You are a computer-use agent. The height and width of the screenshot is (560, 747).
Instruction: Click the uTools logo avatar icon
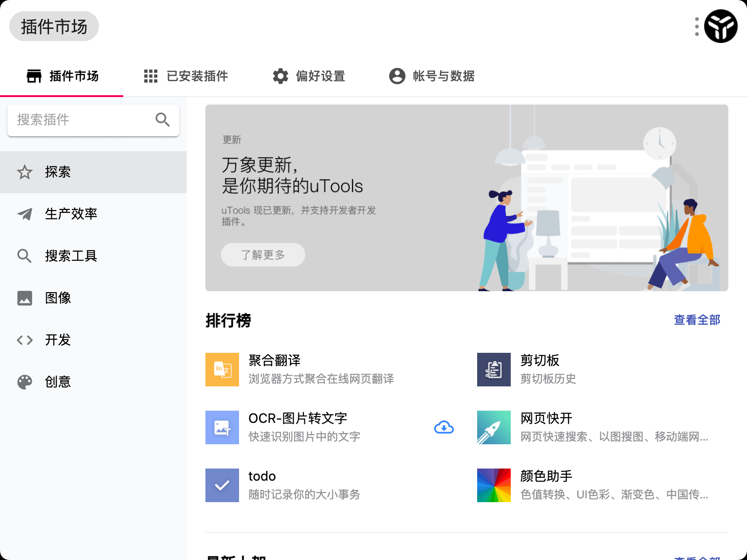pos(720,26)
